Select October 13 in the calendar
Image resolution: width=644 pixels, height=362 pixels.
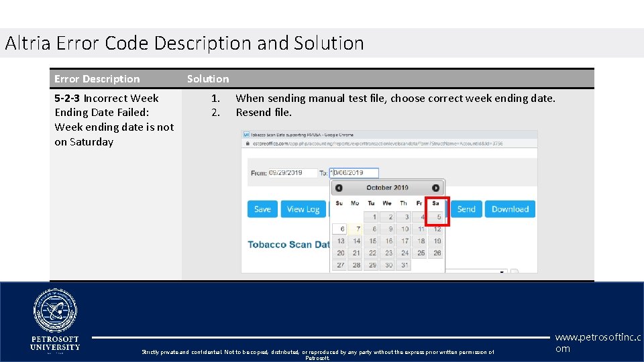point(339,241)
